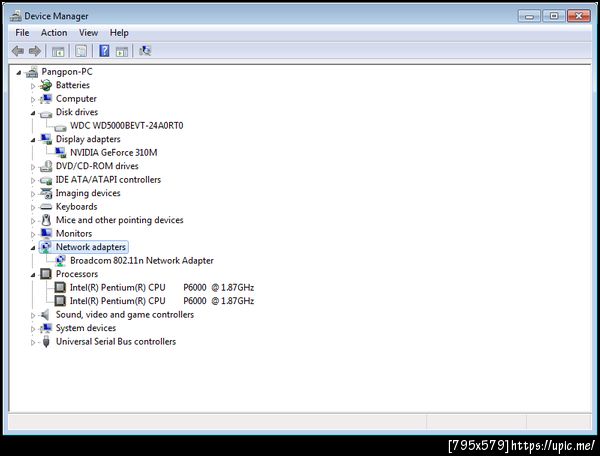Screen dimensions: 600x456
Task: Collapse the Display adapters category
Action: click(x=33, y=140)
